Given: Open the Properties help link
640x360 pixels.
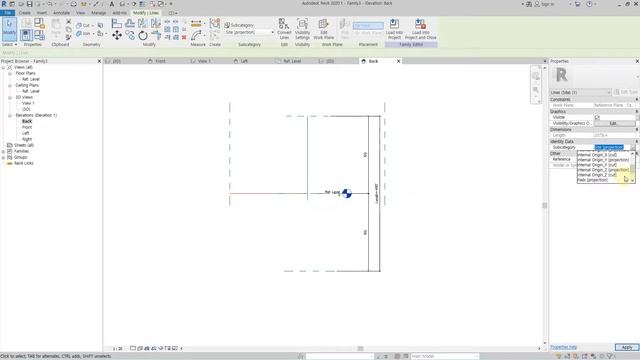Looking at the screenshot, I should (564, 347).
